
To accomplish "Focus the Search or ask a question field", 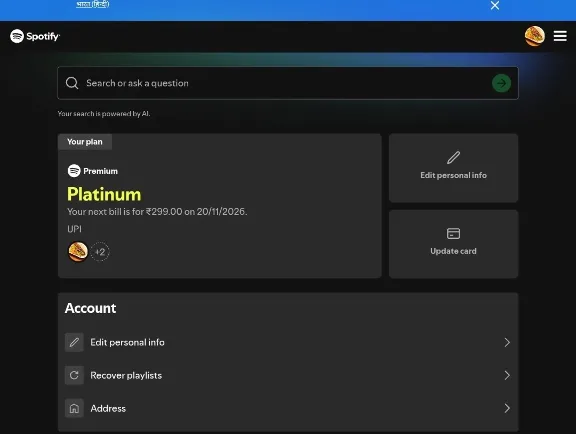I will (x=288, y=83).
